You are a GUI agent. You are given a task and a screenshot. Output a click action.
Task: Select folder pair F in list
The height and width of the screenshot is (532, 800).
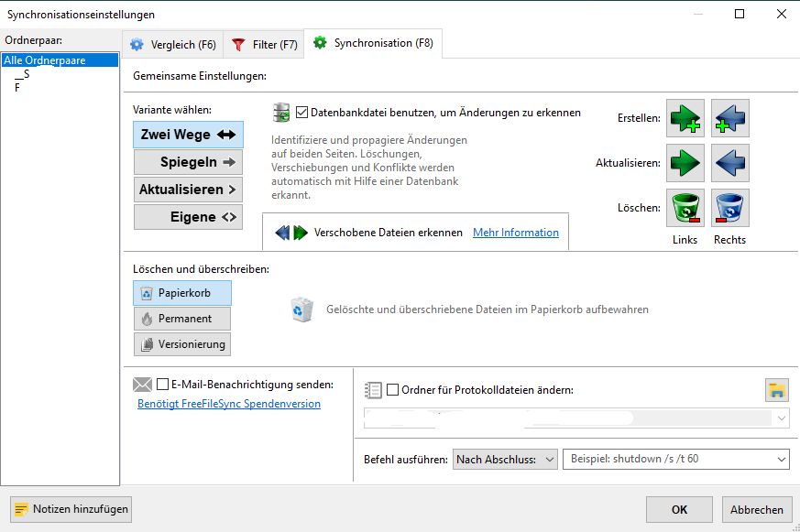click(17, 88)
